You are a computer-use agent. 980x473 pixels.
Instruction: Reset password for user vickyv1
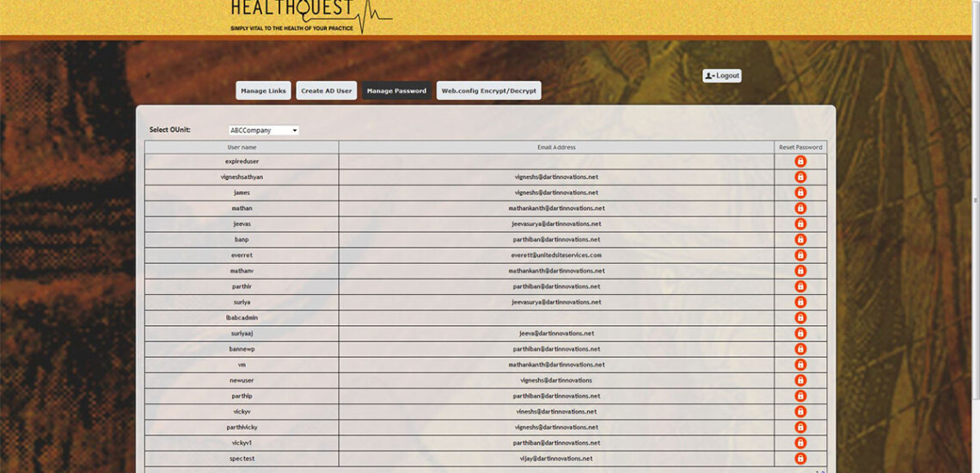[x=800, y=443]
